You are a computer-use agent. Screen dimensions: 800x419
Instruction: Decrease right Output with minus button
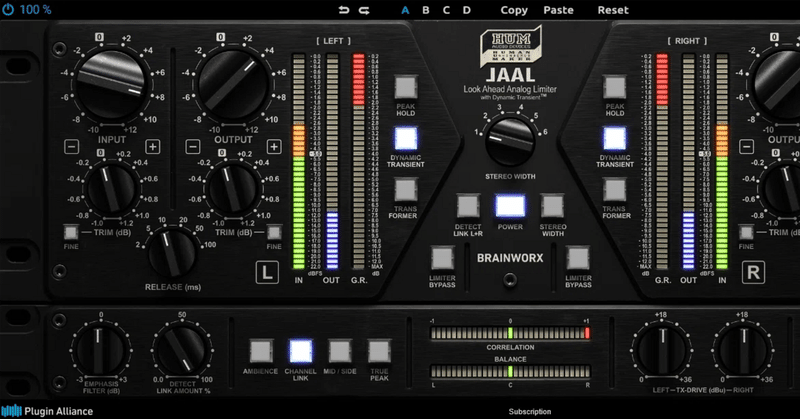pos(746,147)
